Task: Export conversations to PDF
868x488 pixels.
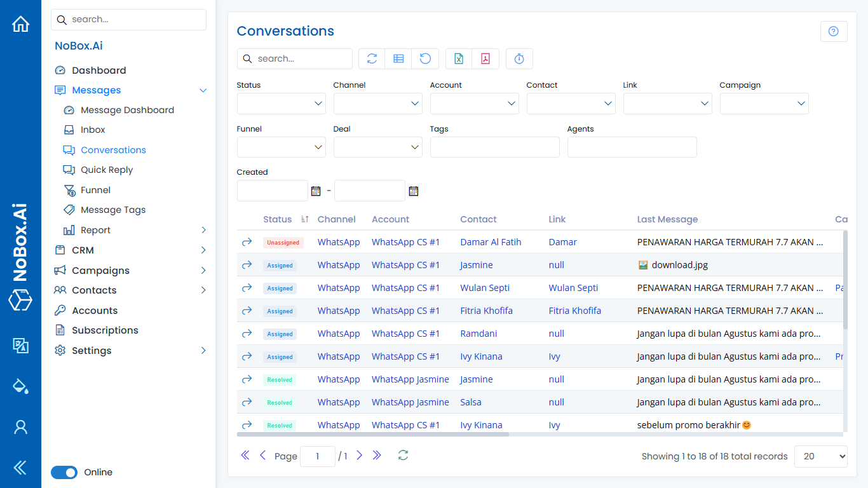Action: 485,58
